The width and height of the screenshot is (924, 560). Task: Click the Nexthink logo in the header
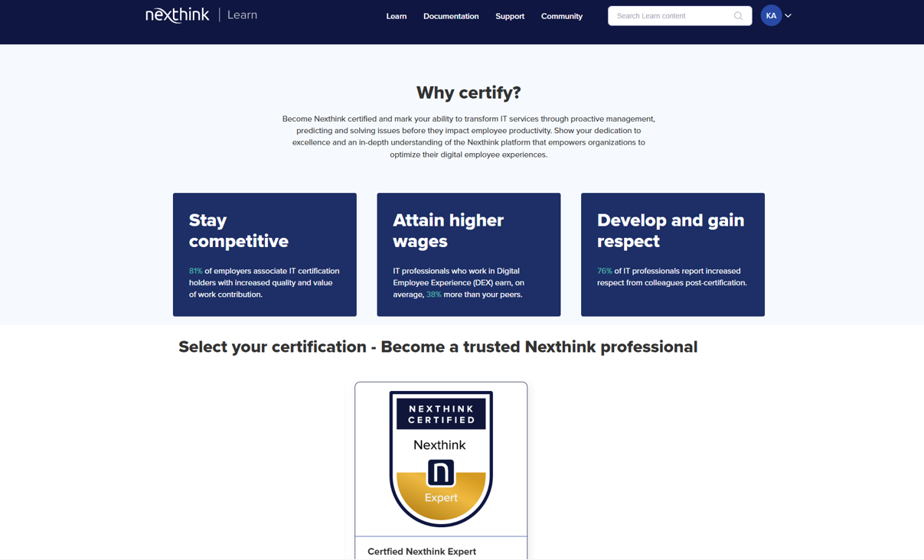pos(177,15)
